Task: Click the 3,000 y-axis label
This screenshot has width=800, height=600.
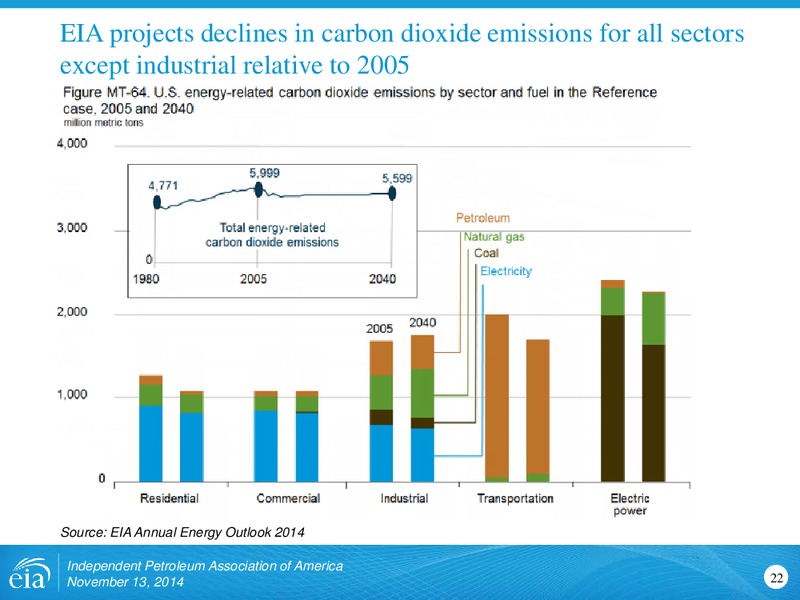Action: coord(72,228)
